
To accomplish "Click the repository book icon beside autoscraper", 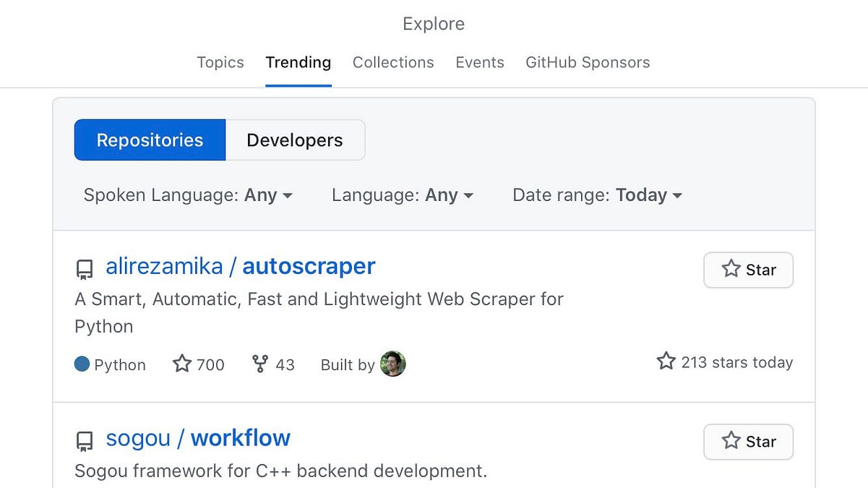I will [85, 267].
